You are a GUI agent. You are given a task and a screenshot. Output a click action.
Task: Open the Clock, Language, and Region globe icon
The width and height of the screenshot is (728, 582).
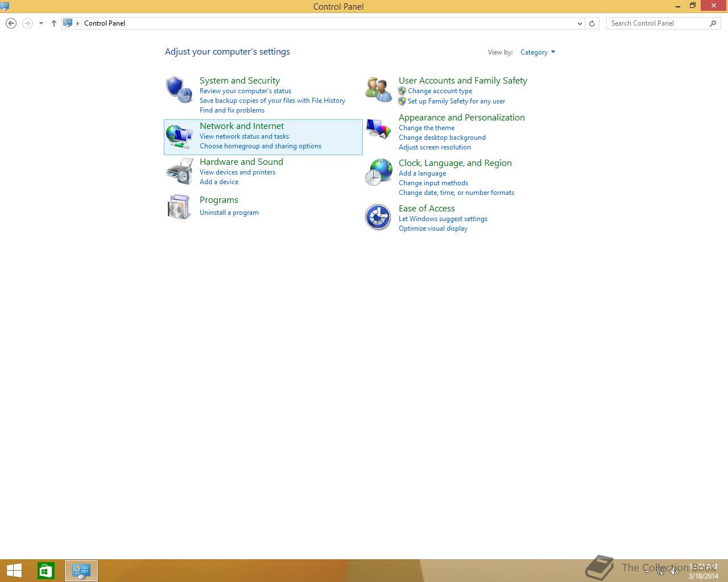point(378,172)
